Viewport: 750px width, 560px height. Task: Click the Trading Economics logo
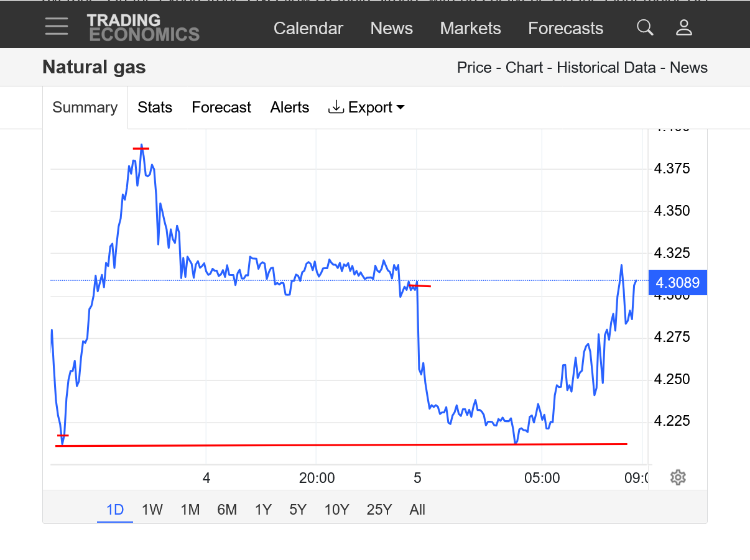click(x=143, y=27)
